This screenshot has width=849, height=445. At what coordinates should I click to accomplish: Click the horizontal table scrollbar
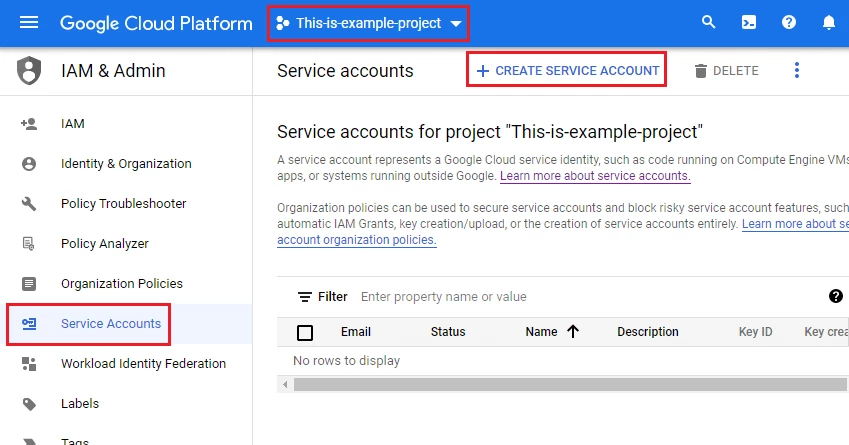[560, 384]
